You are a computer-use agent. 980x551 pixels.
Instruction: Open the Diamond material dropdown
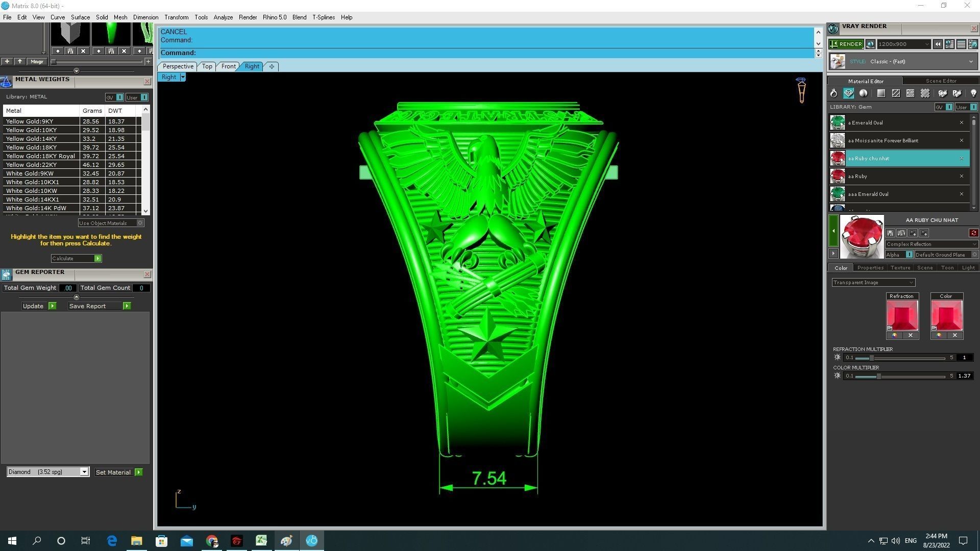[x=84, y=472]
